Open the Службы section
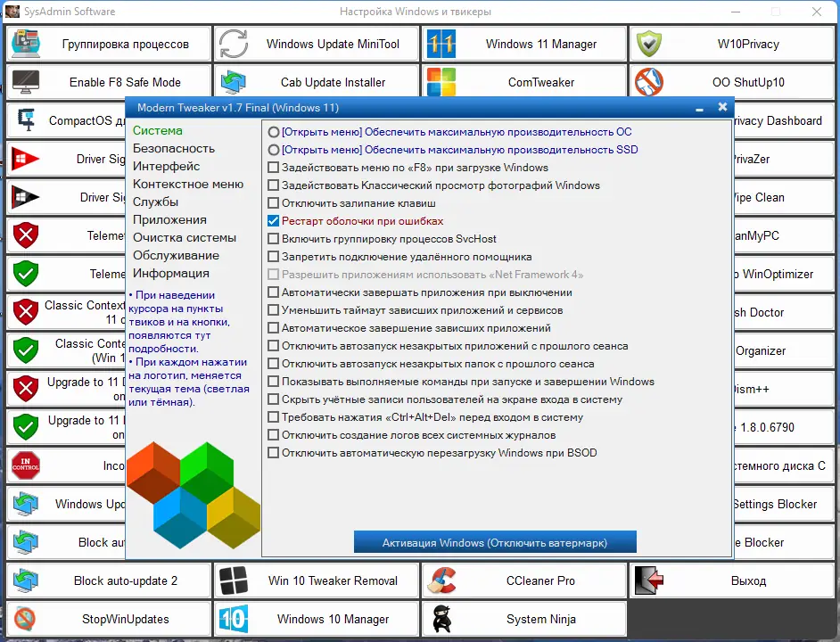This screenshot has width=840, height=642. pyautogui.click(x=155, y=202)
